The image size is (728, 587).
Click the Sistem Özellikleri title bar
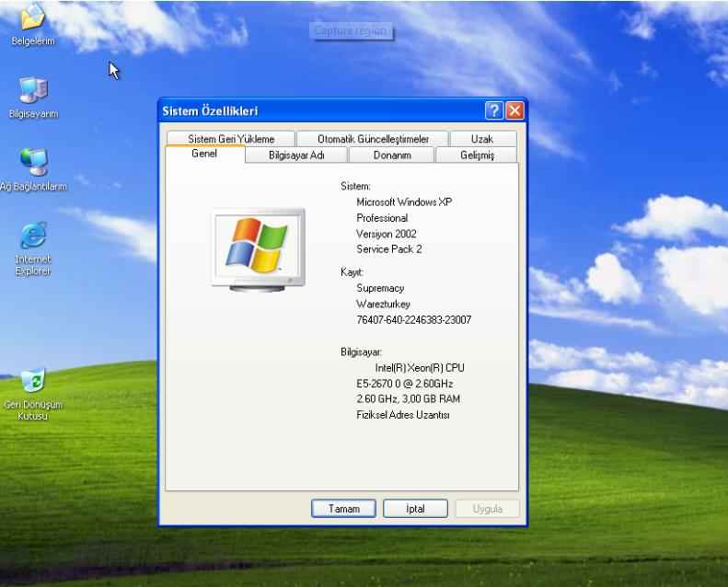322,111
